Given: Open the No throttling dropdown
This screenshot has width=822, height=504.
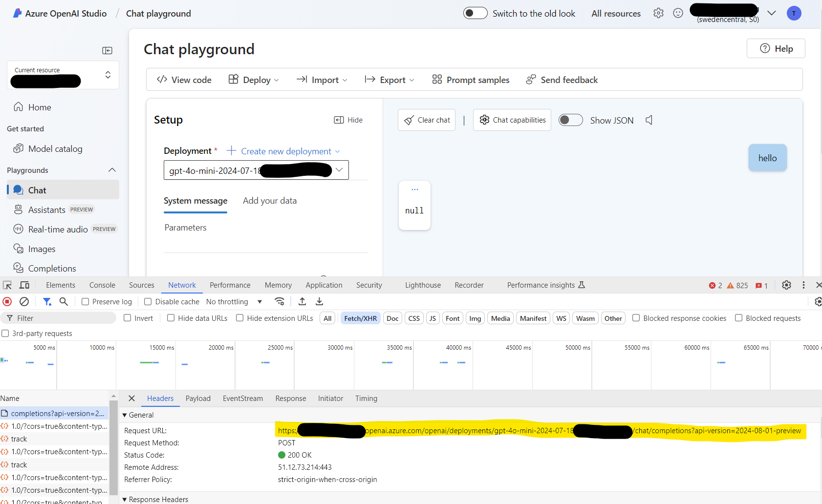Looking at the screenshot, I should coord(234,302).
